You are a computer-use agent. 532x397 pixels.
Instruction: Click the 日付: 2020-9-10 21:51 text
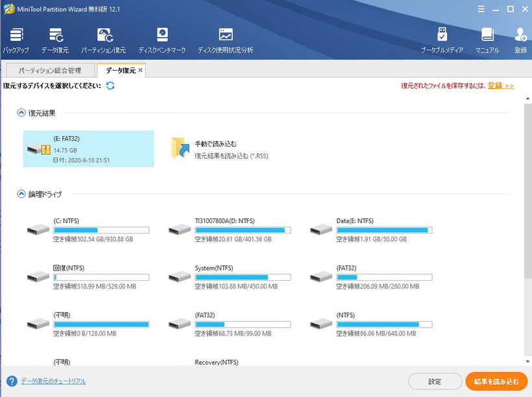[x=82, y=160]
